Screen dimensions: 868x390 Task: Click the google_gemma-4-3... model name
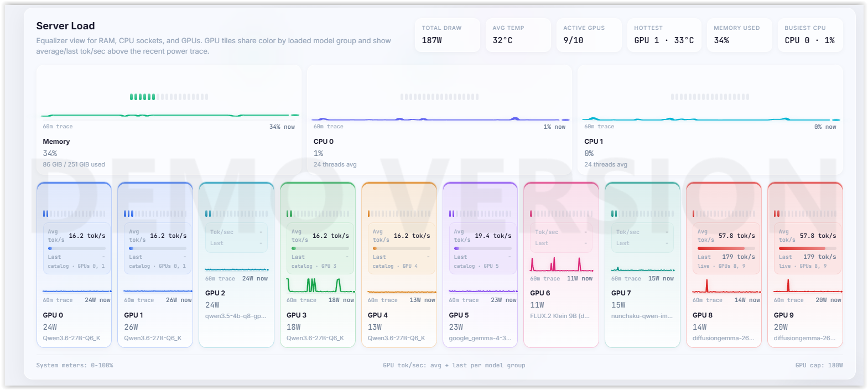coord(480,338)
